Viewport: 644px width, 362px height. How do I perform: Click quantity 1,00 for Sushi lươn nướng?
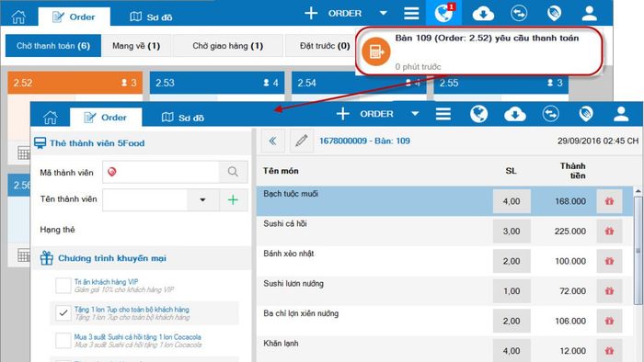(x=512, y=291)
